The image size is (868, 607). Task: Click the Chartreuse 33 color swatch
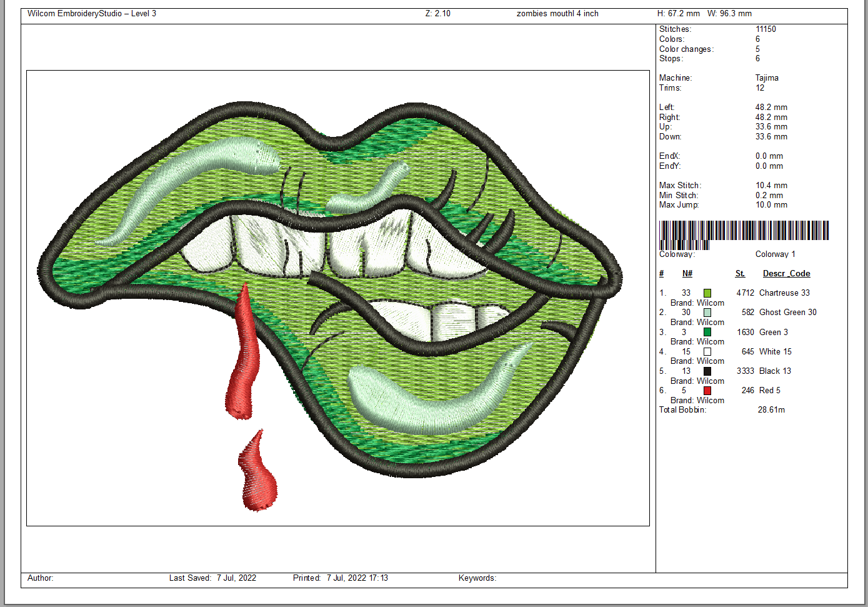(x=707, y=293)
